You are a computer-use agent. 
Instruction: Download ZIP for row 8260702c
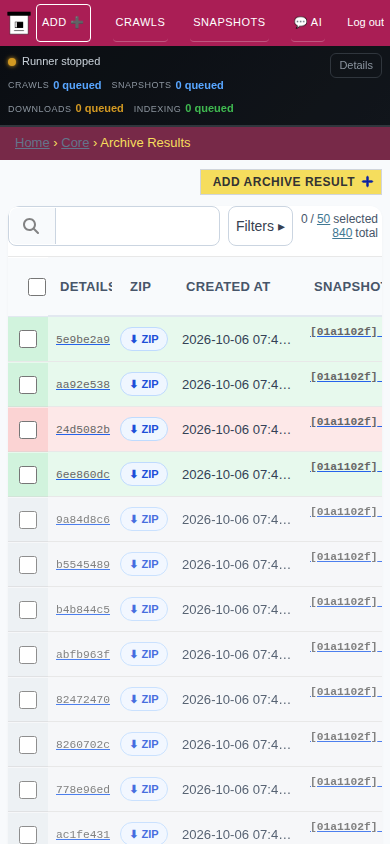(144, 744)
